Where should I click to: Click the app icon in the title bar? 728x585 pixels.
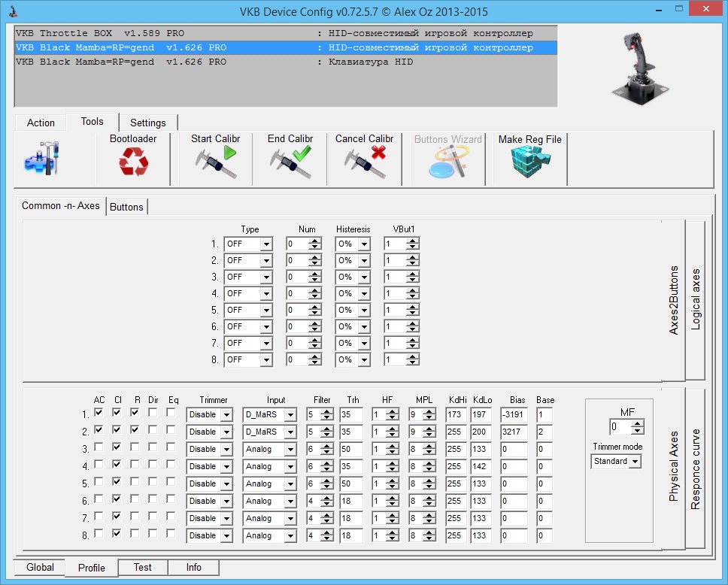click(14, 11)
